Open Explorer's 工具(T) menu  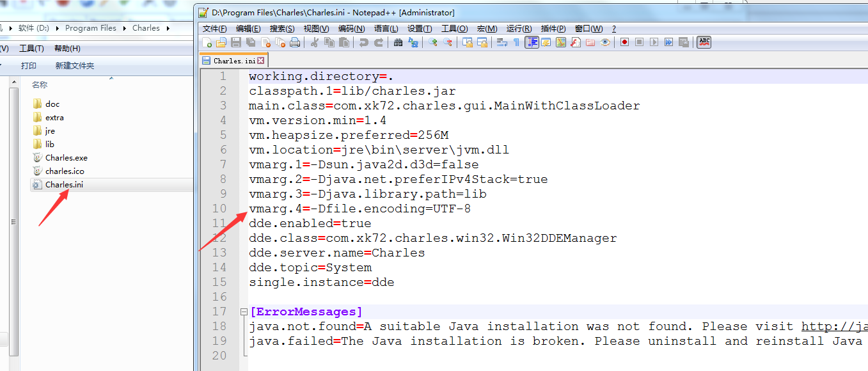point(31,49)
